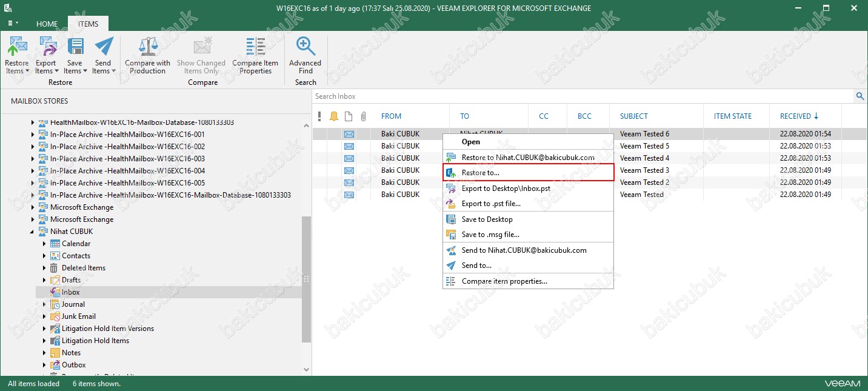Click the mailbox tree vertical scrollbar
This screenshot has width=868, height=391.
tap(306, 280)
